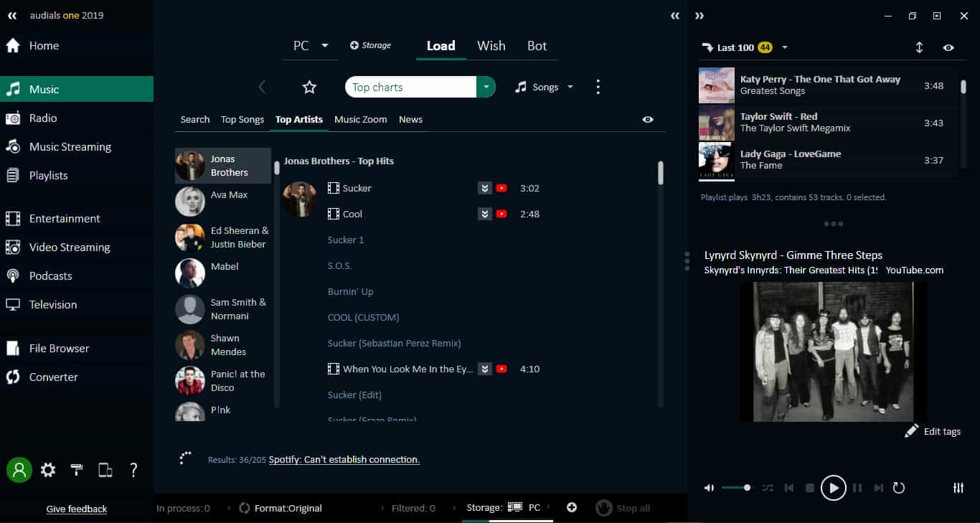Open the three-dot more options menu

pyautogui.click(x=598, y=88)
